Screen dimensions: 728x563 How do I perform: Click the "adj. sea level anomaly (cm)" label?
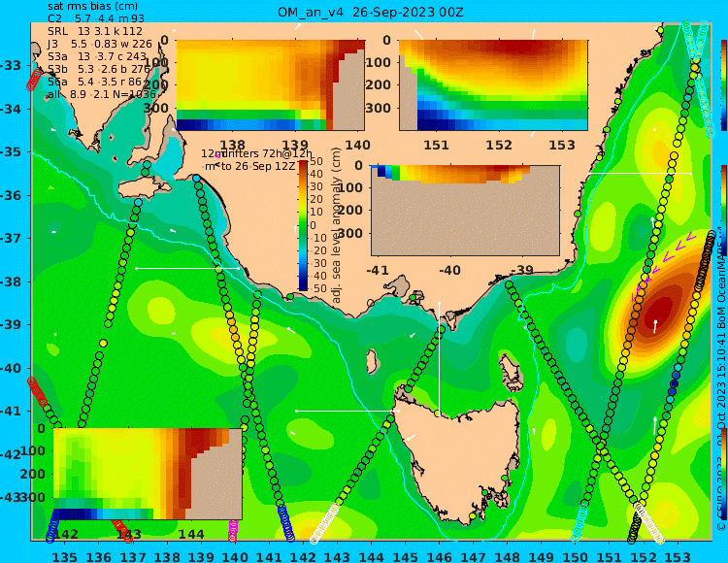pos(337,225)
